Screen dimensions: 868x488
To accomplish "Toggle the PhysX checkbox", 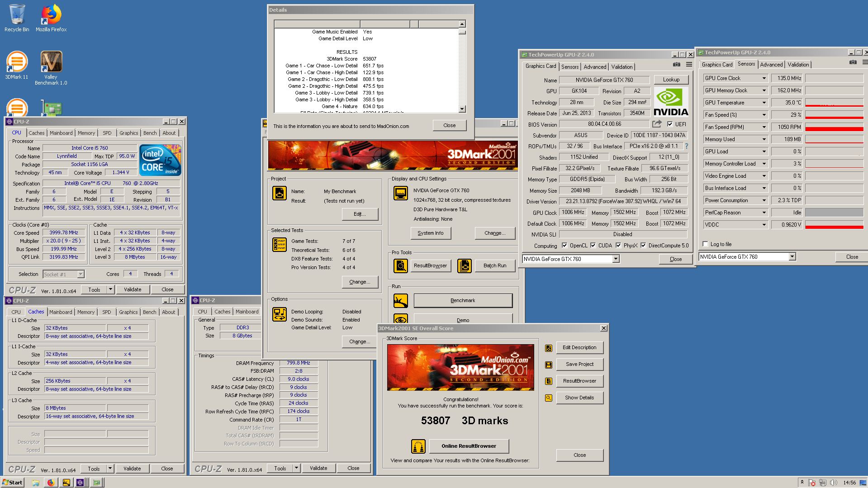I will coord(618,245).
